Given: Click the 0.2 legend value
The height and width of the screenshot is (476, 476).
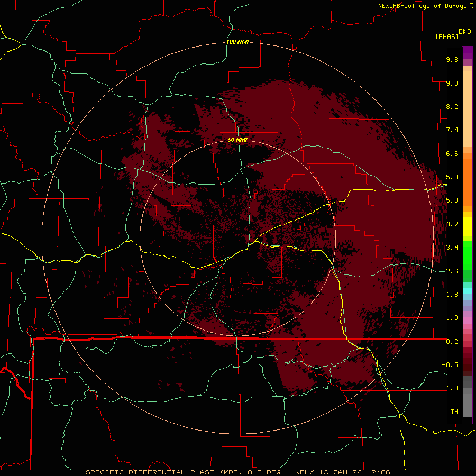Looking at the screenshot, I should point(452,342).
